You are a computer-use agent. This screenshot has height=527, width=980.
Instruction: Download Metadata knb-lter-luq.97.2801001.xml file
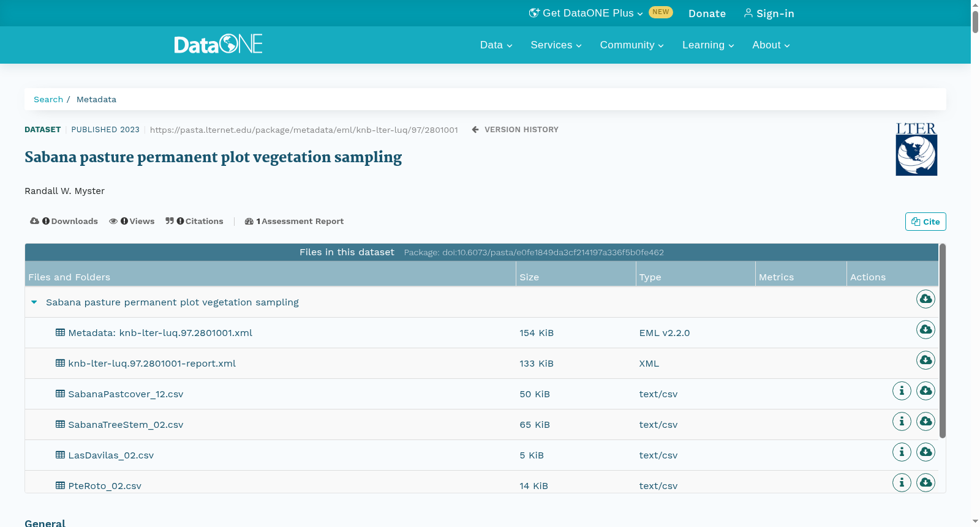[925, 329]
